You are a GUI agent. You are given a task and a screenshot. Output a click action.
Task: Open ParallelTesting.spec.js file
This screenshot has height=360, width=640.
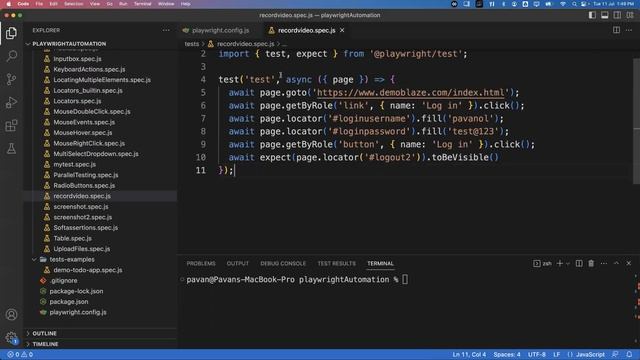click(86, 175)
